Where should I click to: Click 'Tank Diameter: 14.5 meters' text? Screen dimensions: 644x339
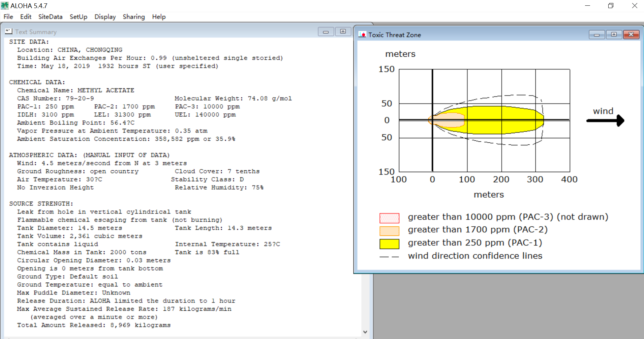(x=70, y=228)
